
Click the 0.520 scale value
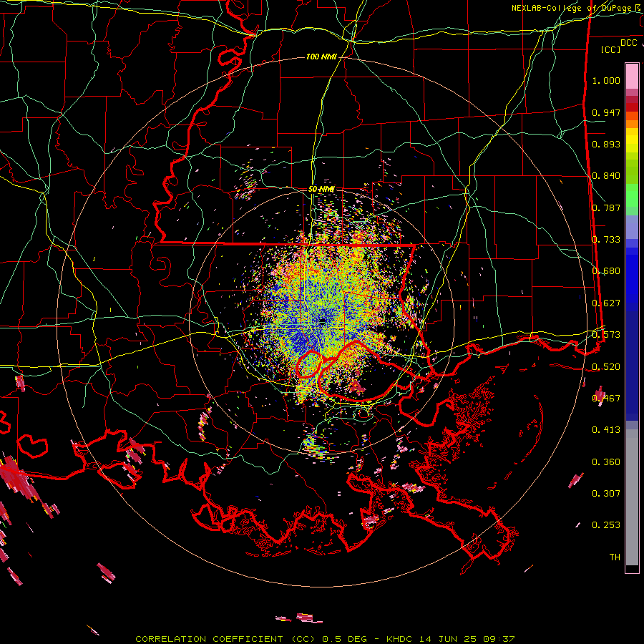606,367
